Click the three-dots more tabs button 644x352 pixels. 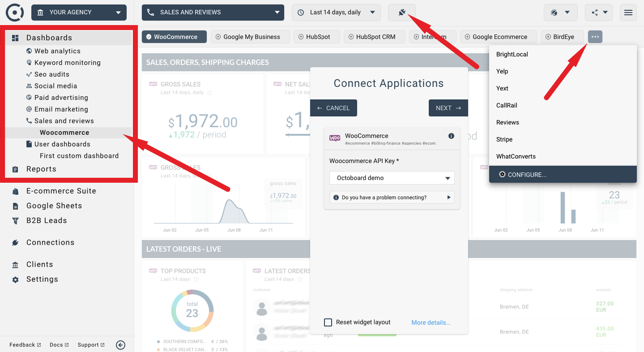pyautogui.click(x=595, y=37)
